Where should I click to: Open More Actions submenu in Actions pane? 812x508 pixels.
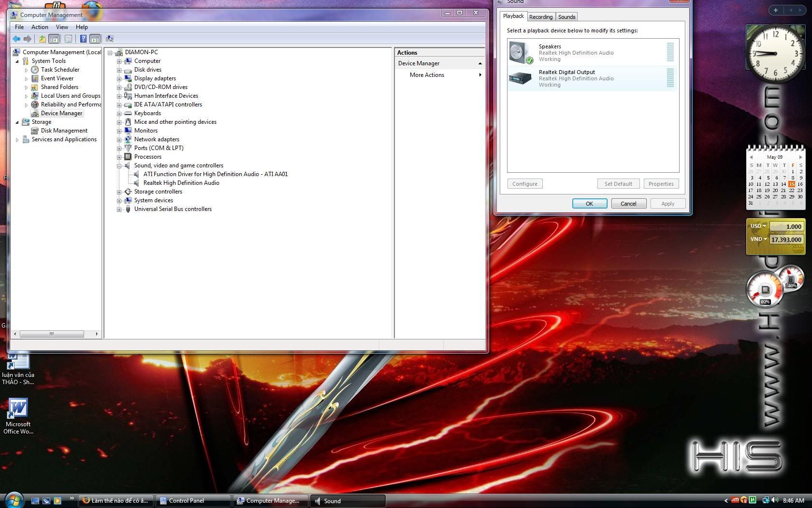click(440, 75)
